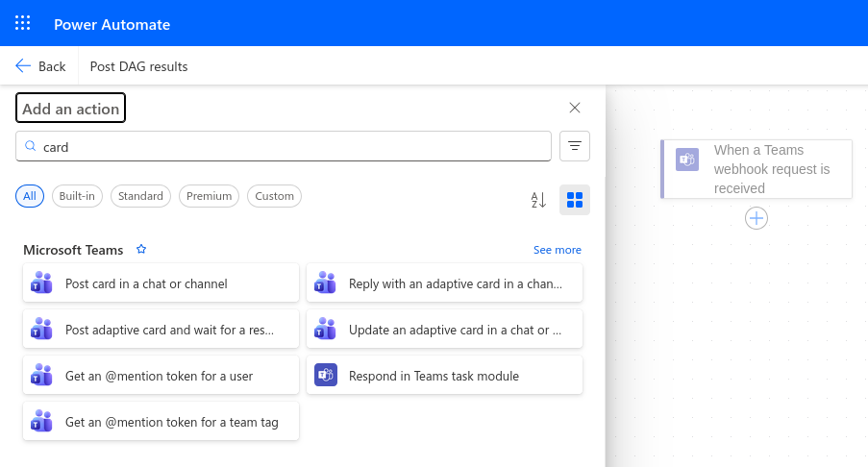Image resolution: width=868 pixels, height=467 pixels.
Task: Select the Premium filter pill
Action: [x=209, y=196]
